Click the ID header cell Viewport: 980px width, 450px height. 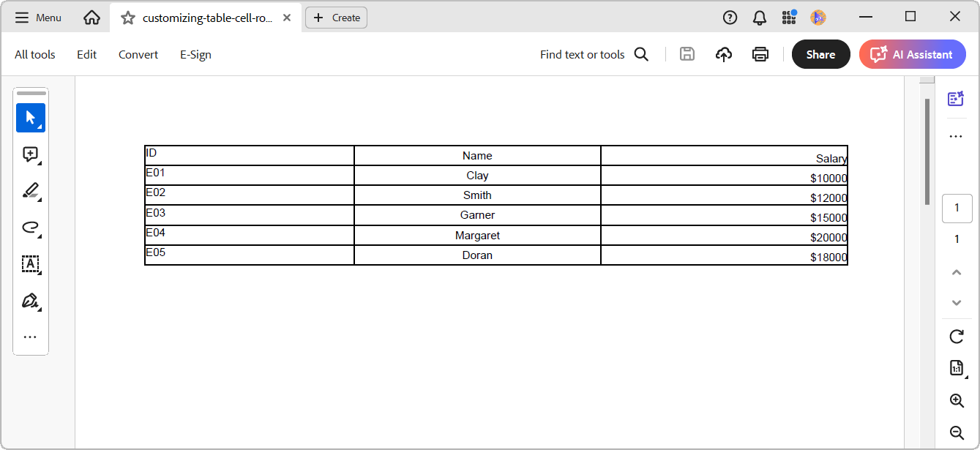click(250, 155)
